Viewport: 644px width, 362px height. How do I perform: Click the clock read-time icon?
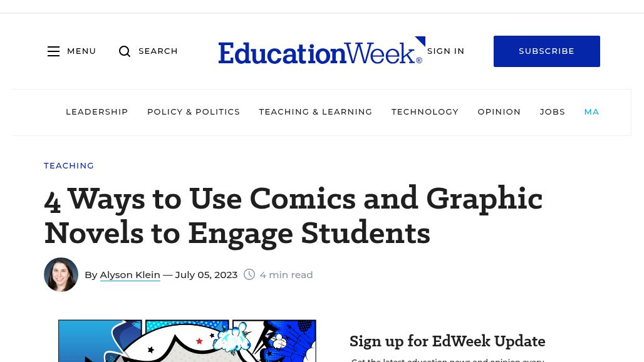249,274
